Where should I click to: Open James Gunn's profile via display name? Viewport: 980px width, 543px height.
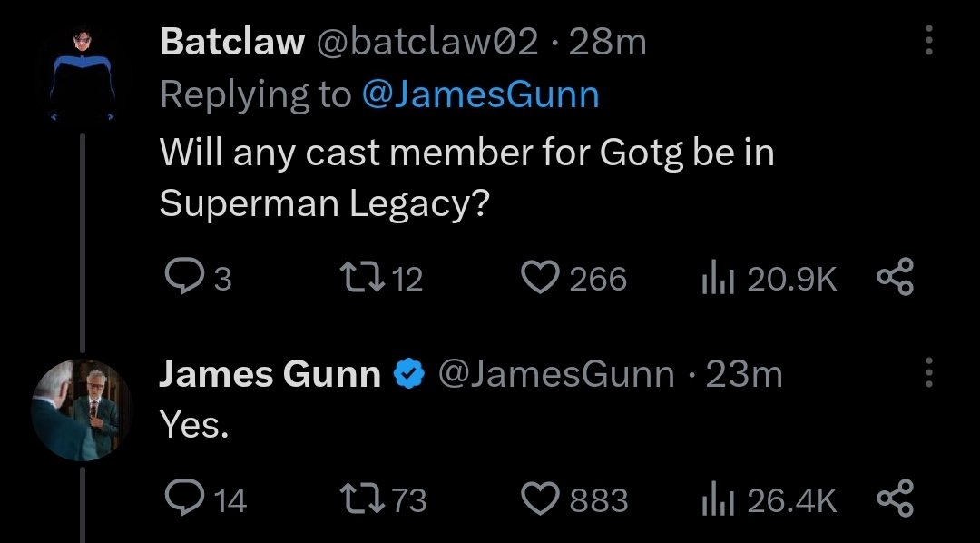(x=269, y=374)
